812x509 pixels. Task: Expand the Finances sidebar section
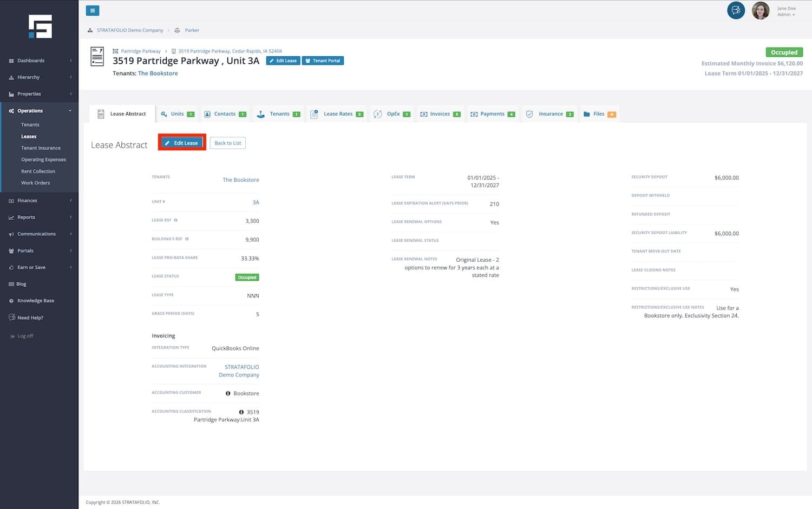pyautogui.click(x=27, y=201)
